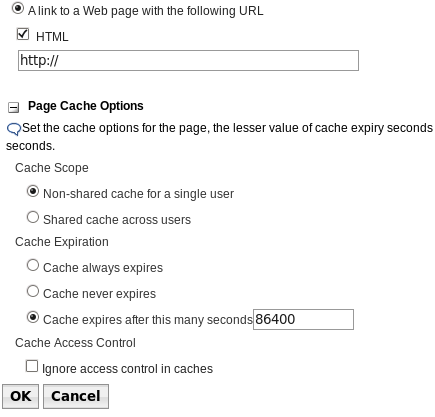Select the Web page URL link option

pos(18,9)
